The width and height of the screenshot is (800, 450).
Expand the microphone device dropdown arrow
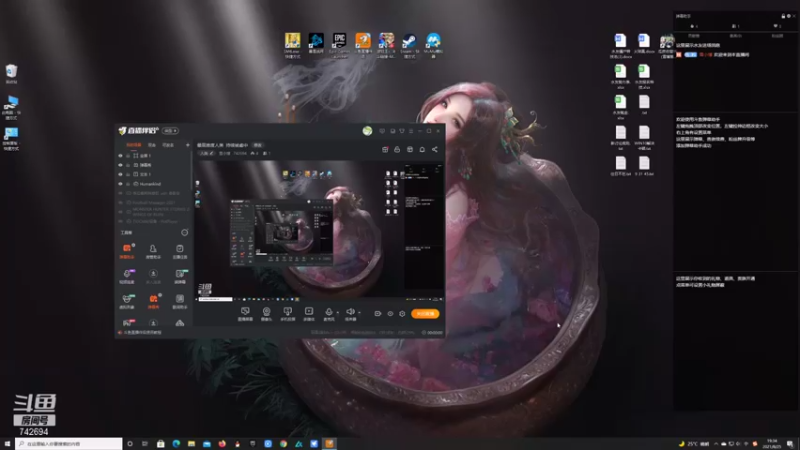tap(337, 312)
